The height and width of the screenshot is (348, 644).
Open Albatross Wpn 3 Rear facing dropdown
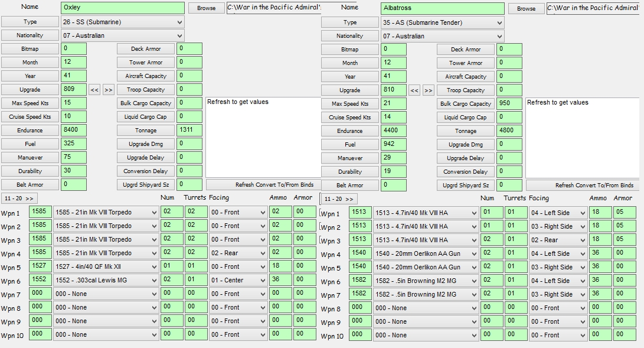[558, 240]
